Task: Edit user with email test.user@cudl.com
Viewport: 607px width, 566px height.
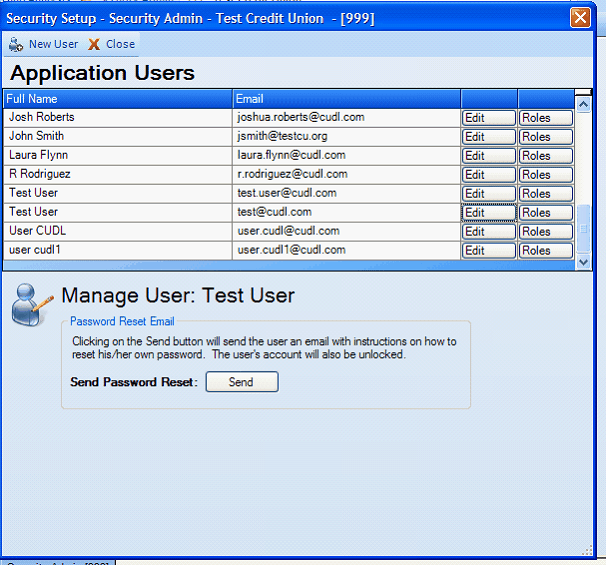Action: click(x=489, y=194)
